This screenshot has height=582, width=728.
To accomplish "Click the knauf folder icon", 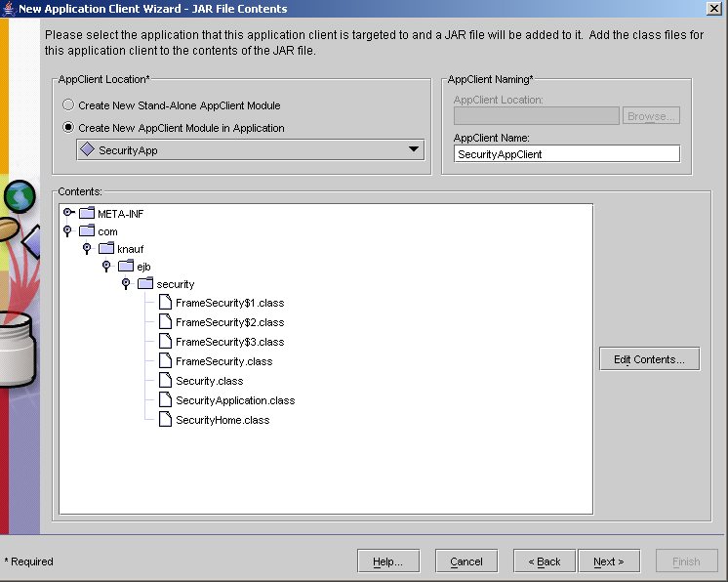I will (106, 248).
